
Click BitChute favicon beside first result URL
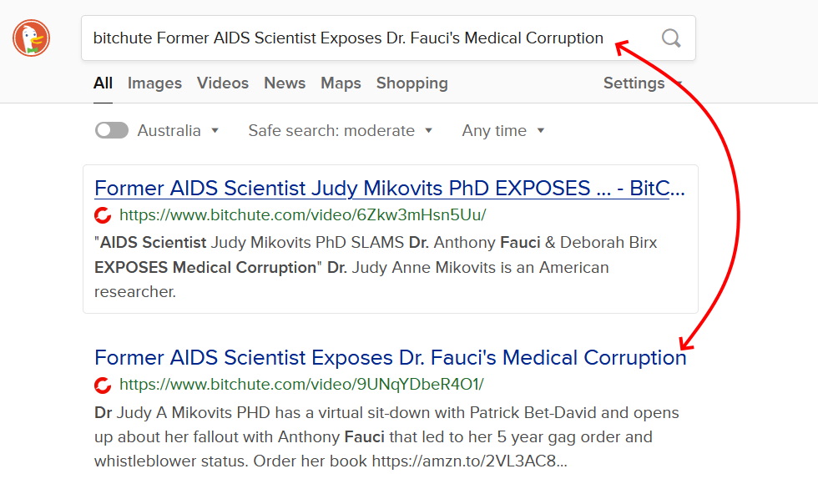point(103,215)
